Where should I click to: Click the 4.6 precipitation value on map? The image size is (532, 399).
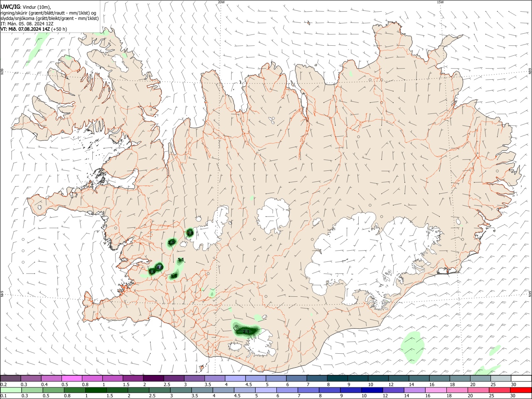160,267
